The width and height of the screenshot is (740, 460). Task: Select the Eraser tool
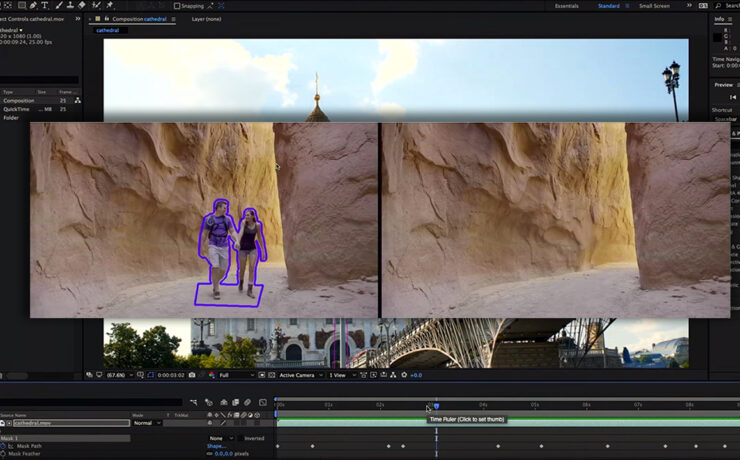coord(82,5)
